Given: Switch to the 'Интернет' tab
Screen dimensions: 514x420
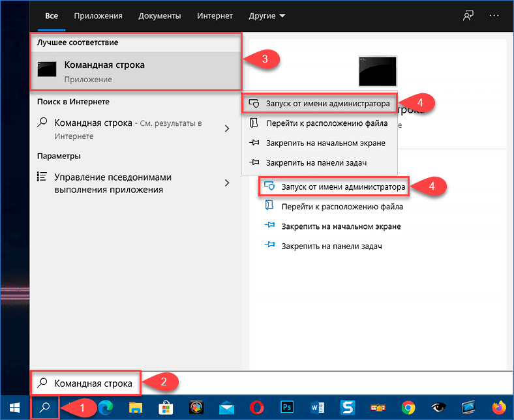Looking at the screenshot, I should (x=215, y=16).
